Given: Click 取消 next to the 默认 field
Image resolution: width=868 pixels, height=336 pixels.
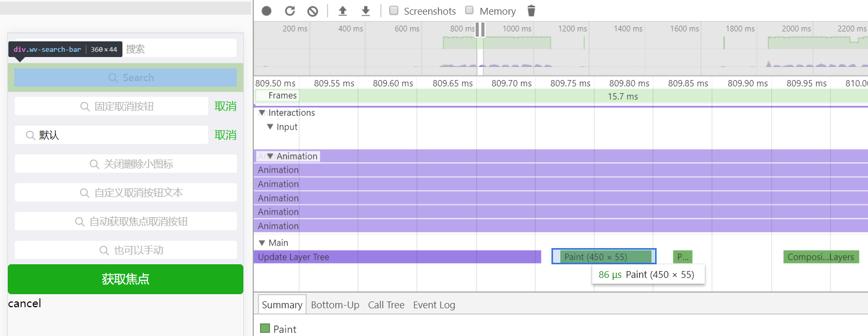Looking at the screenshot, I should pyautogui.click(x=226, y=135).
